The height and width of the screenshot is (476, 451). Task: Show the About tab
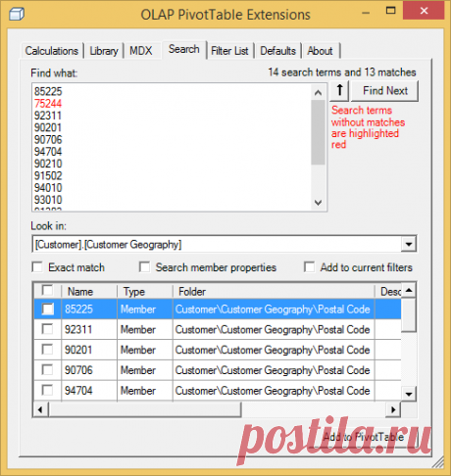click(x=320, y=51)
